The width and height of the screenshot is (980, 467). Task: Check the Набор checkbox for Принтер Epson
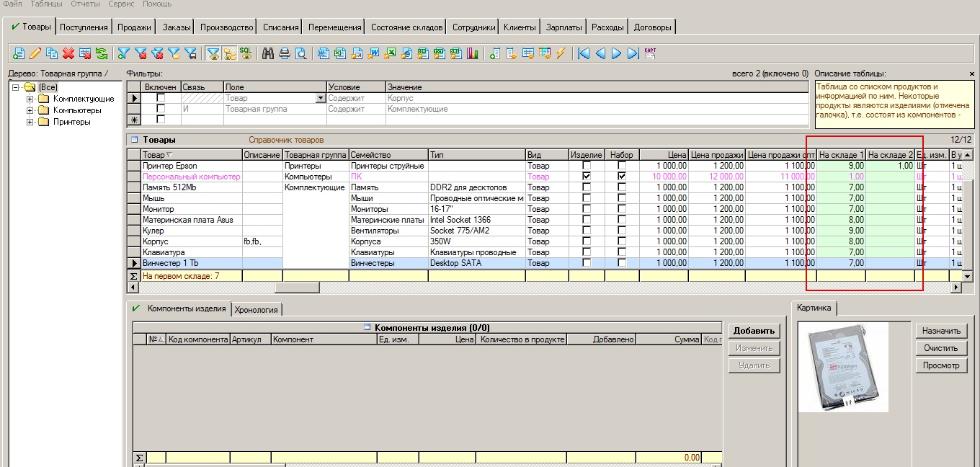click(x=622, y=166)
